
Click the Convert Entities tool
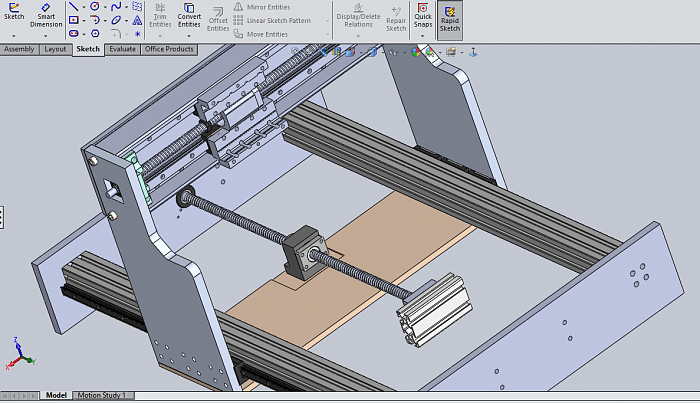click(x=189, y=16)
